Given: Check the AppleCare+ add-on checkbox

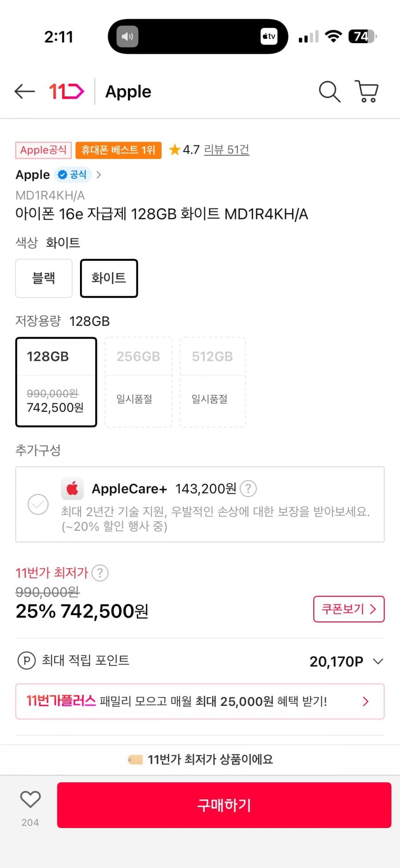Looking at the screenshot, I should click(x=38, y=505).
